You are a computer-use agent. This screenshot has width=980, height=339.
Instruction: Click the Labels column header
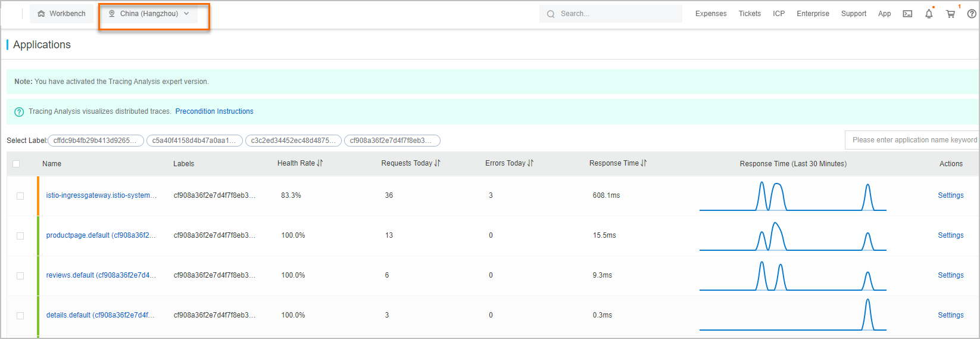pyautogui.click(x=183, y=164)
